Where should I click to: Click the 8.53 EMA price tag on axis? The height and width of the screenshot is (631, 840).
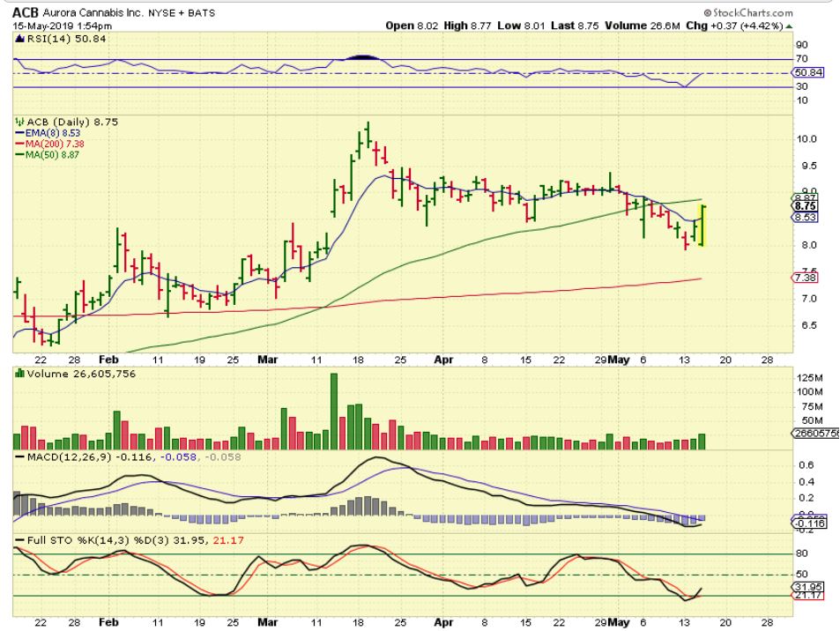coord(805,217)
